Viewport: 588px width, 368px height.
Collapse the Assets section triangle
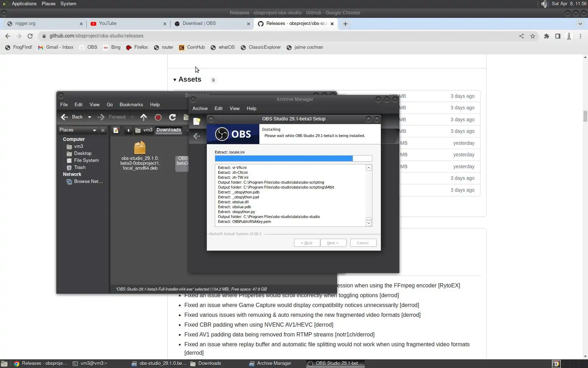click(x=175, y=80)
